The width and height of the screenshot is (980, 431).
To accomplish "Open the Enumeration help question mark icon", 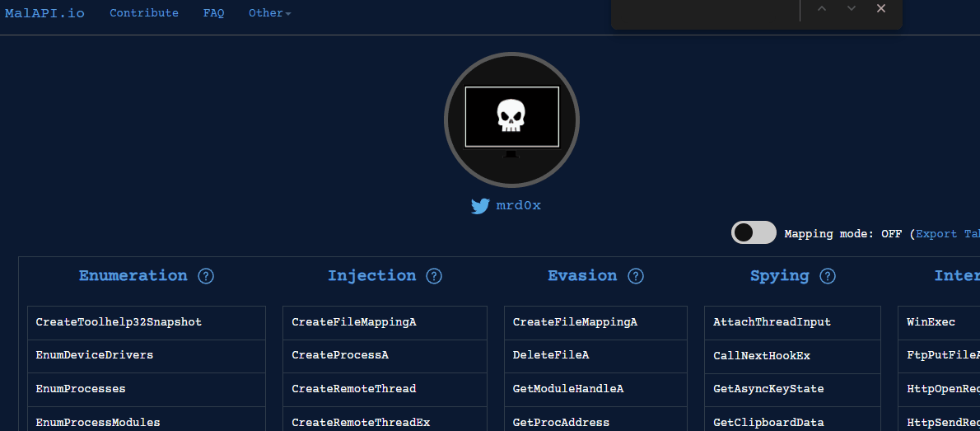I will [206, 276].
